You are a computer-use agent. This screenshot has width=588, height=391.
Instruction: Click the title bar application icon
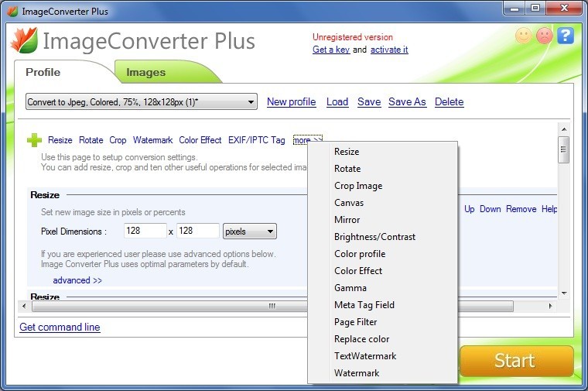(x=12, y=12)
